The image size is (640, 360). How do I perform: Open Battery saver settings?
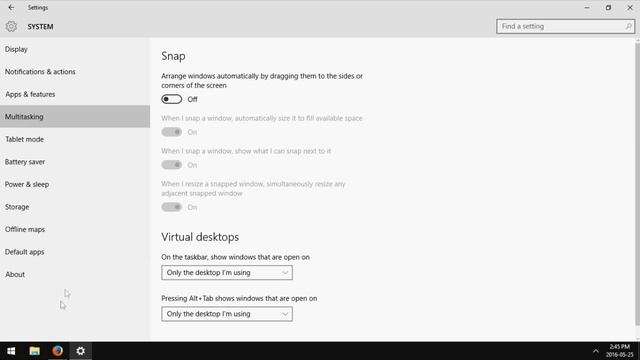tap(75, 162)
